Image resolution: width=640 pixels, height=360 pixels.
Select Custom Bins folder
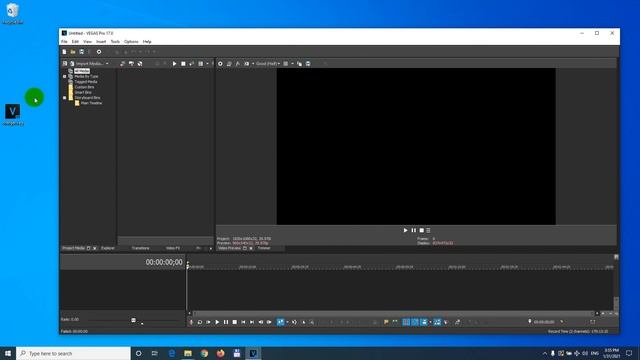coord(84,87)
